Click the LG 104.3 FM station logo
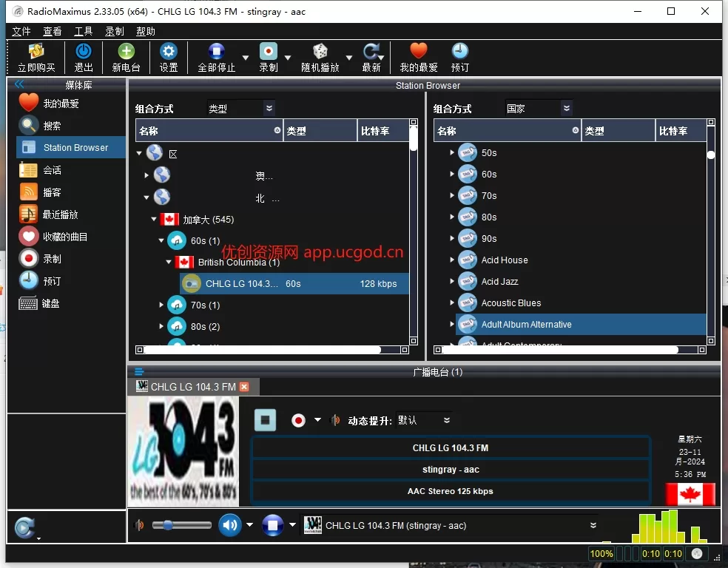Image resolution: width=728 pixels, height=568 pixels. pyautogui.click(x=183, y=453)
